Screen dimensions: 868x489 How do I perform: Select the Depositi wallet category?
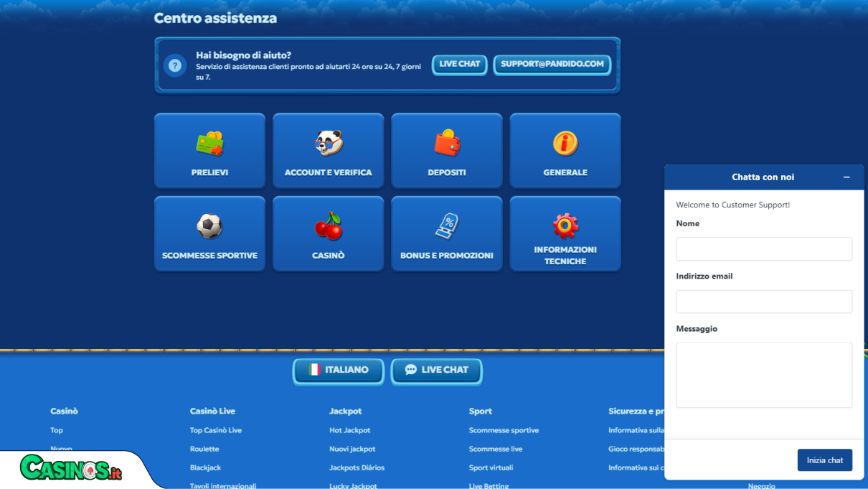tap(447, 151)
